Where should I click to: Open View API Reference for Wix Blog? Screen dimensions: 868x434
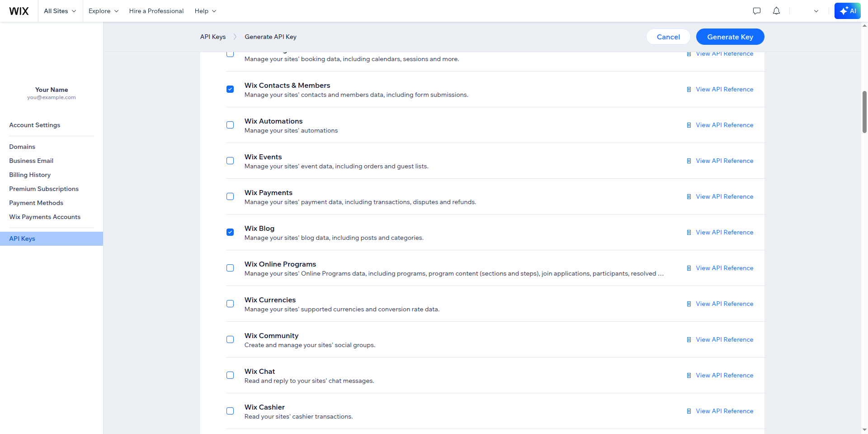click(x=725, y=232)
